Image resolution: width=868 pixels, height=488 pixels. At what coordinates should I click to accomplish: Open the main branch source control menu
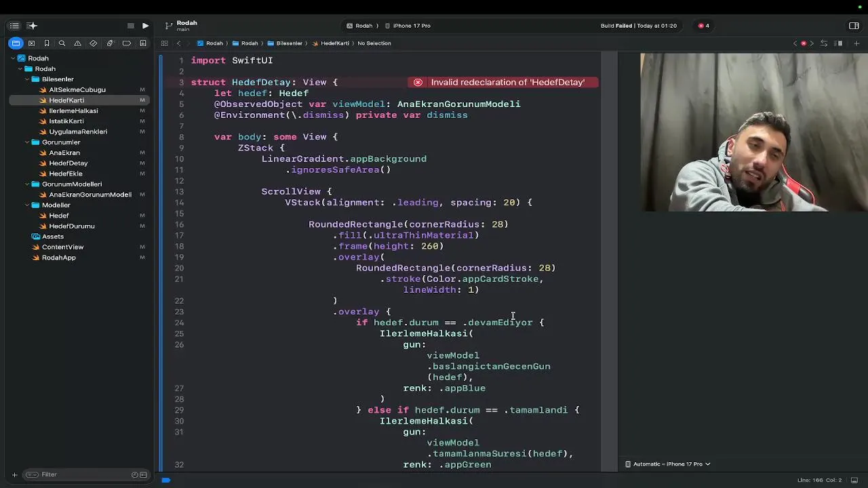pos(181,26)
